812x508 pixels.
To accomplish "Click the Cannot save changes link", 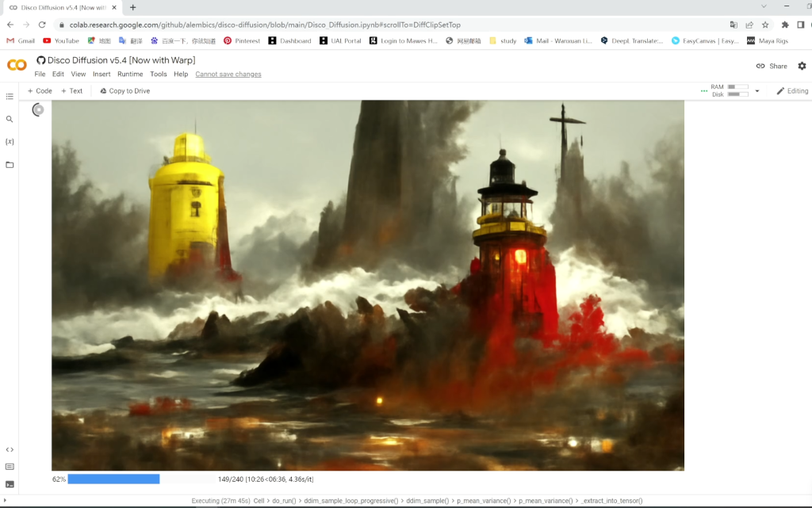I will [228, 74].
